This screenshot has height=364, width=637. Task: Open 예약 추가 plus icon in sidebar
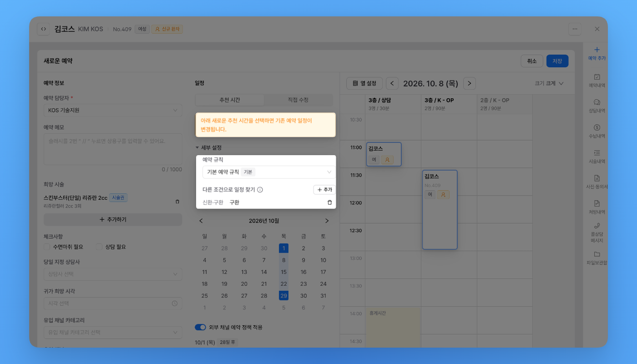point(597,50)
